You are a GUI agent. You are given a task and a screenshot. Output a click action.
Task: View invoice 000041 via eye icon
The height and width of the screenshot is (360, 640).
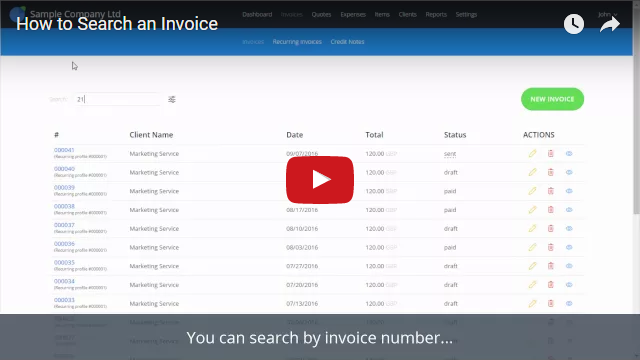click(x=569, y=153)
